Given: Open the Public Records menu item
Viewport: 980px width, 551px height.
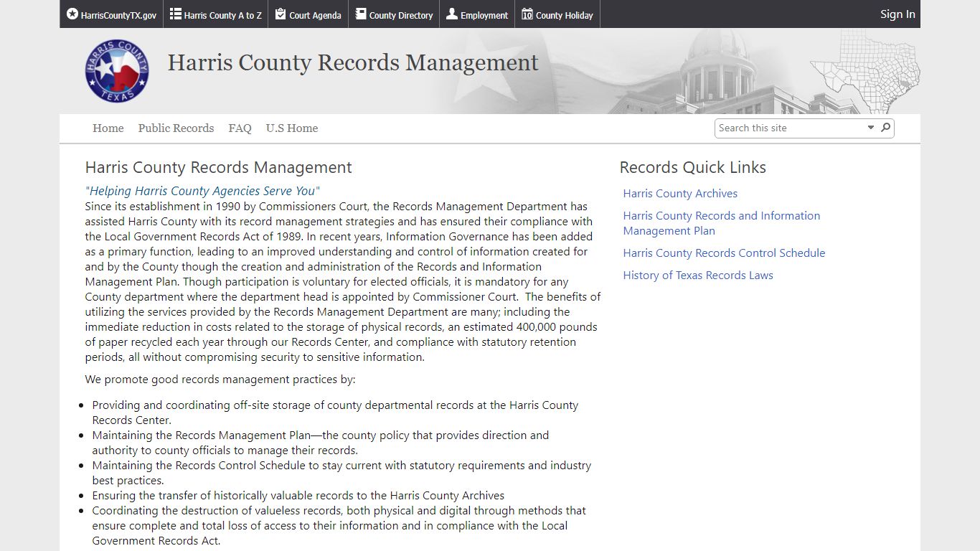Looking at the screenshot, I should (x=176, y=128).
